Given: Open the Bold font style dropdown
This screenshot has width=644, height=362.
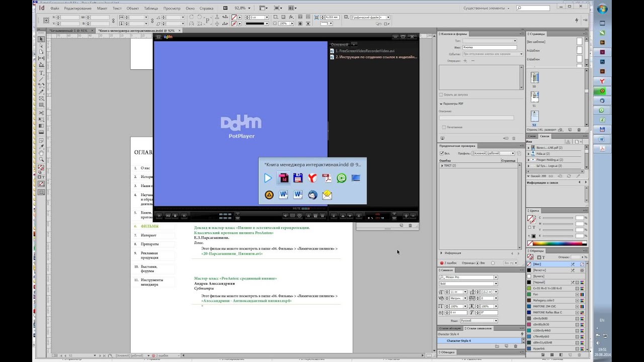Looking at the screenshot, I should pos(496,284).
